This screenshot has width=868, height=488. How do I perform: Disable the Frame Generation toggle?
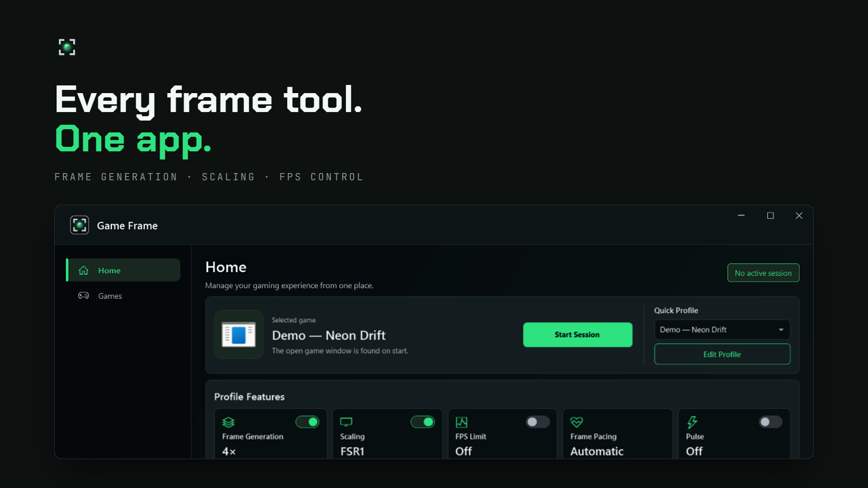click(307, 422)
